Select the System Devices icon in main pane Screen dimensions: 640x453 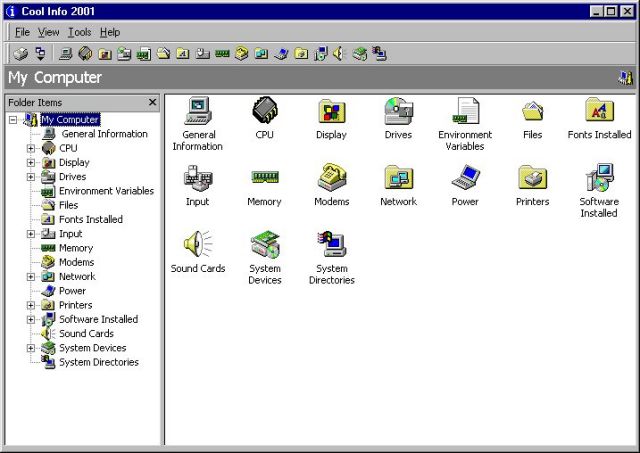265,244
